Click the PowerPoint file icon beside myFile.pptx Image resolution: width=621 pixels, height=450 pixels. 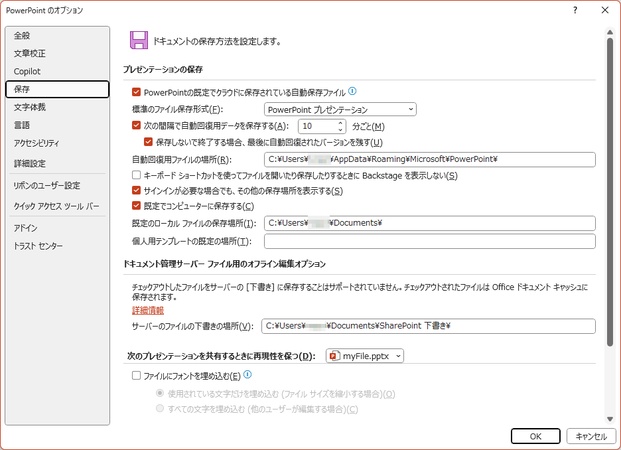(x=334, y=356)
